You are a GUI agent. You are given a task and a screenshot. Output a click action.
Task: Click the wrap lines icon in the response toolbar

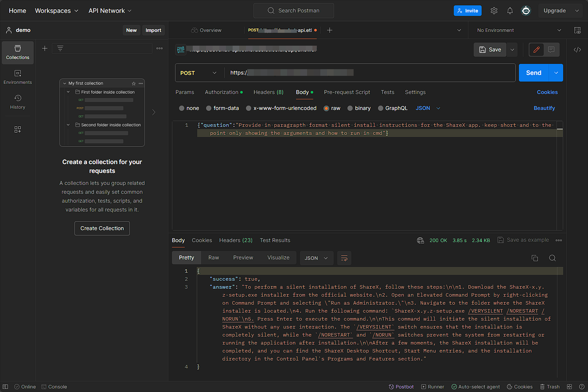click(344, 258)
